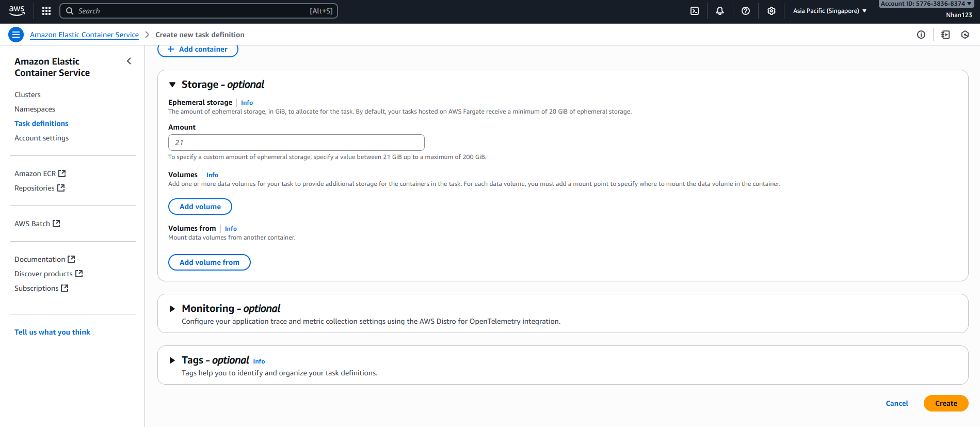This screenshot has width=980, height=427.
Task: Collapse the Storage section
Action: click(x=172, y=85)
